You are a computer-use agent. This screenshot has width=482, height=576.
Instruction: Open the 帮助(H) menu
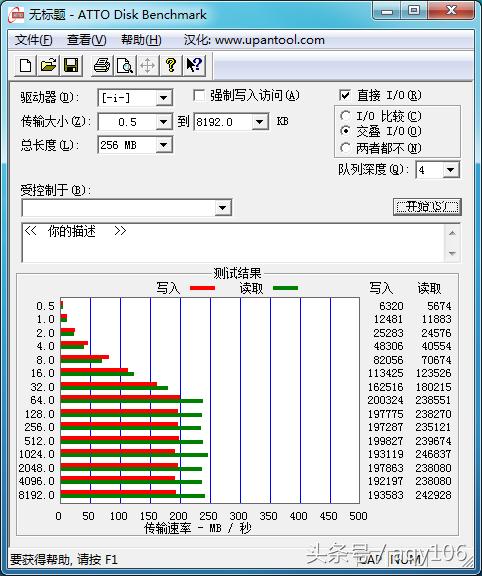[141, 40]
